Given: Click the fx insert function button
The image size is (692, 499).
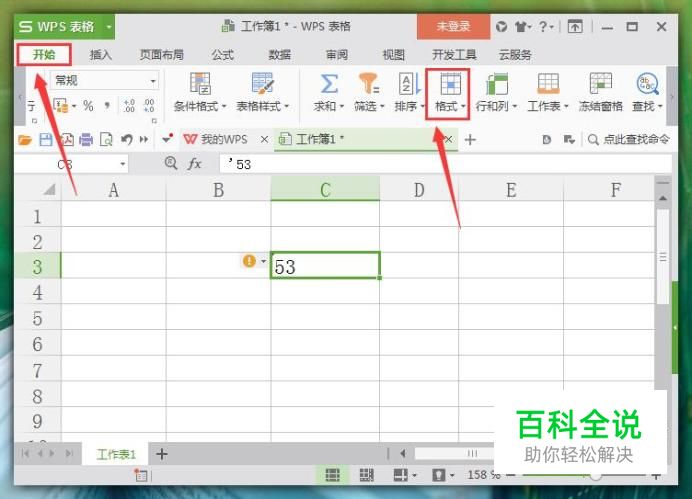Looking at the screenshot, I should pyautogui.click(x=194, y=164).
